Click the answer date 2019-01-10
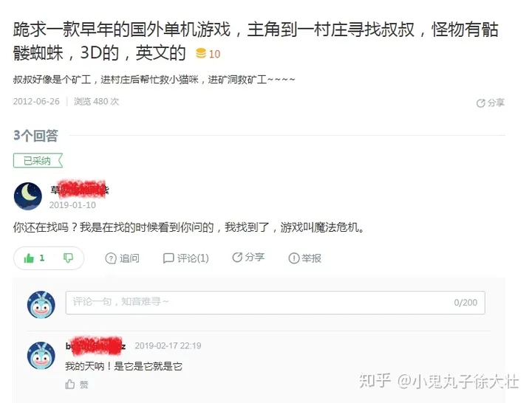532x403 pixels. [72, 205]
